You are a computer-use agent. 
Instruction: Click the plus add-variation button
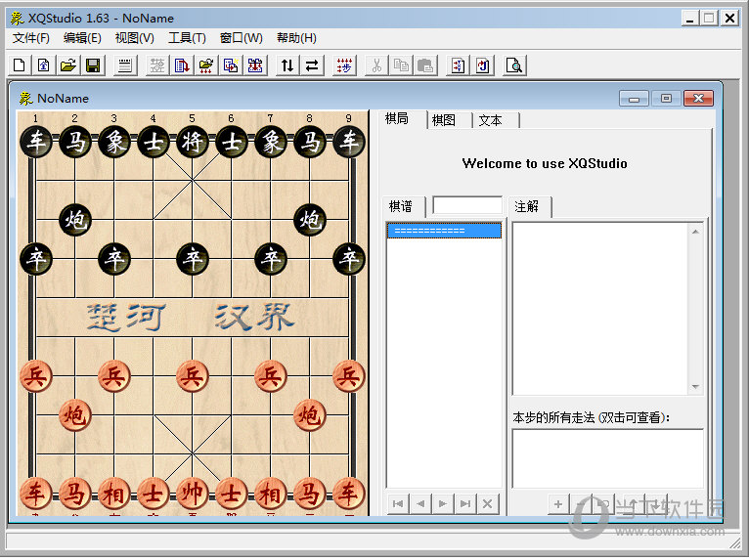coord(558,503)
